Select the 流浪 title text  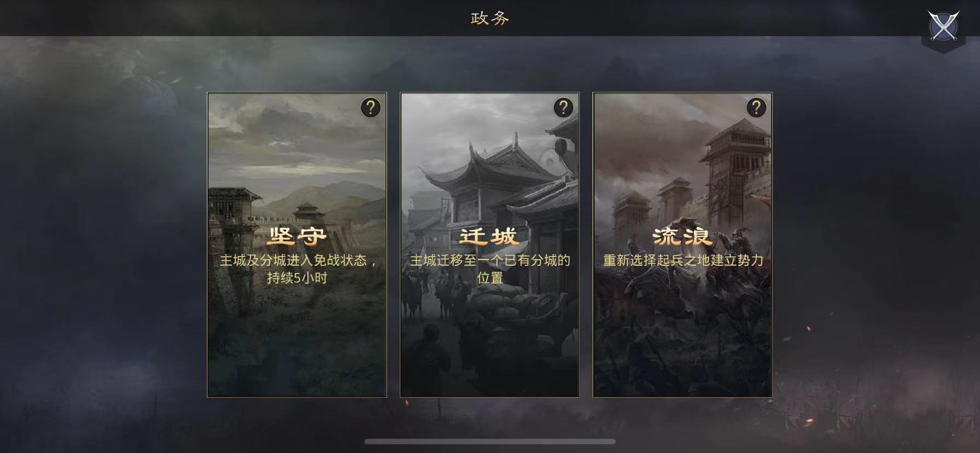682,236
